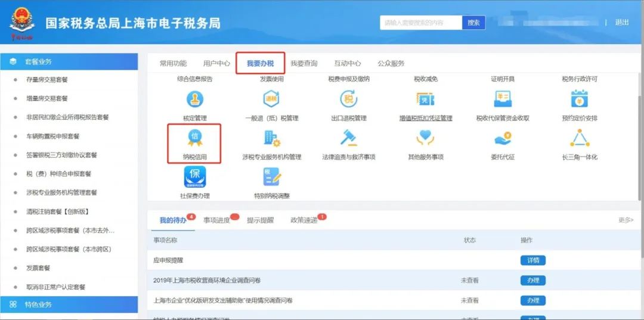Click 办理 for 2019年上海市税收营商环境 survey

pyautogui.click(x=532, y=280)
